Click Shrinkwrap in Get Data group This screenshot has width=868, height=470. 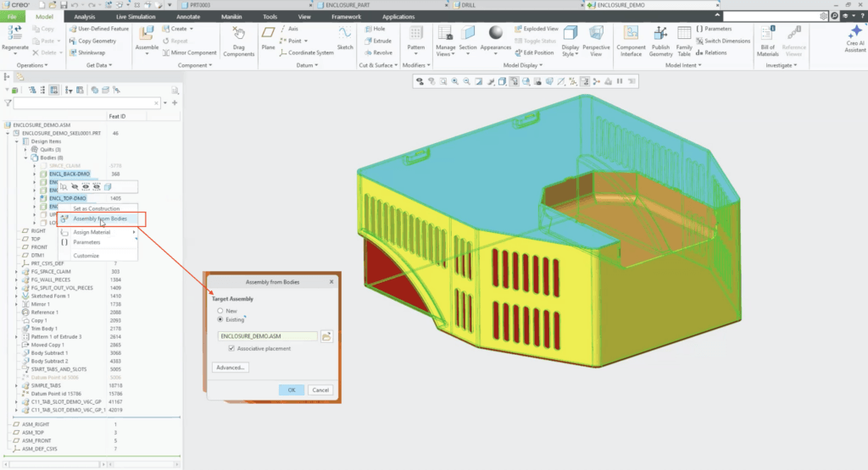87,53
